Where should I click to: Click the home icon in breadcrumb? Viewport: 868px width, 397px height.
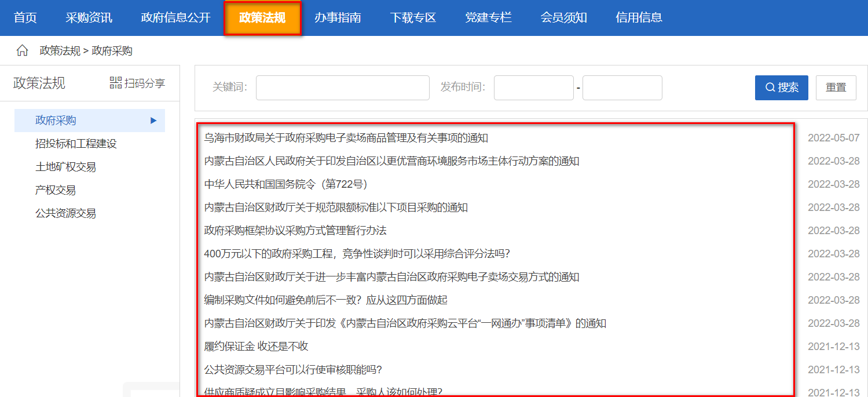(22, 51)
